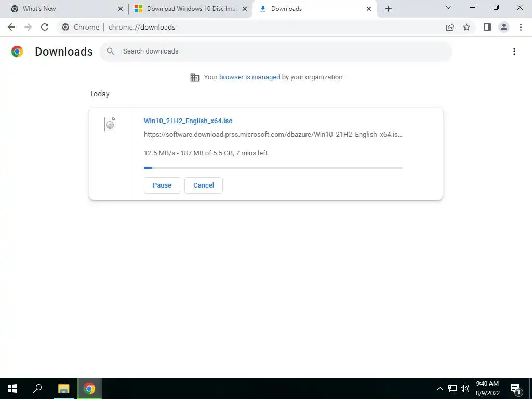Share this page via the share icon
The image size is (532, 399).
pyautogui.click(x=450, y=27)
